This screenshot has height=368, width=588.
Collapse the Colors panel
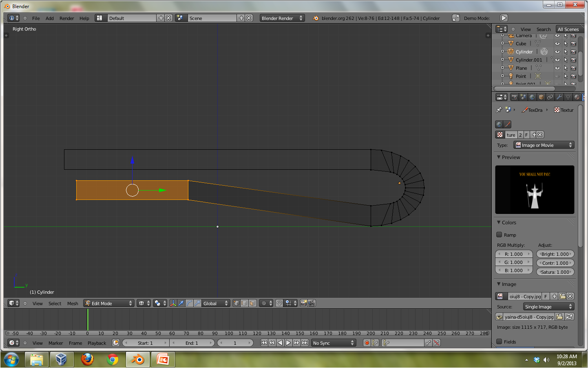499,222
